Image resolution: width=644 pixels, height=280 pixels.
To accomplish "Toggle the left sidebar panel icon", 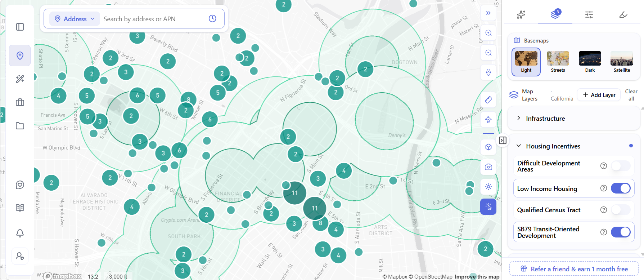I will 20,27.
